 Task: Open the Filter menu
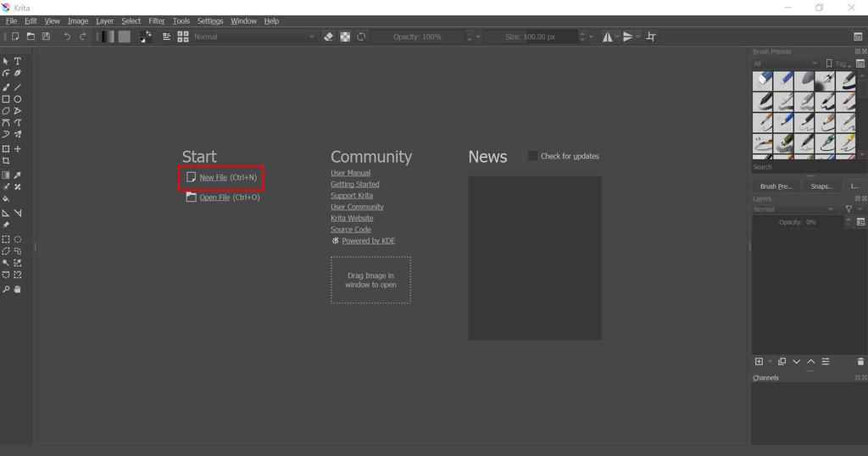pos(157,21)
